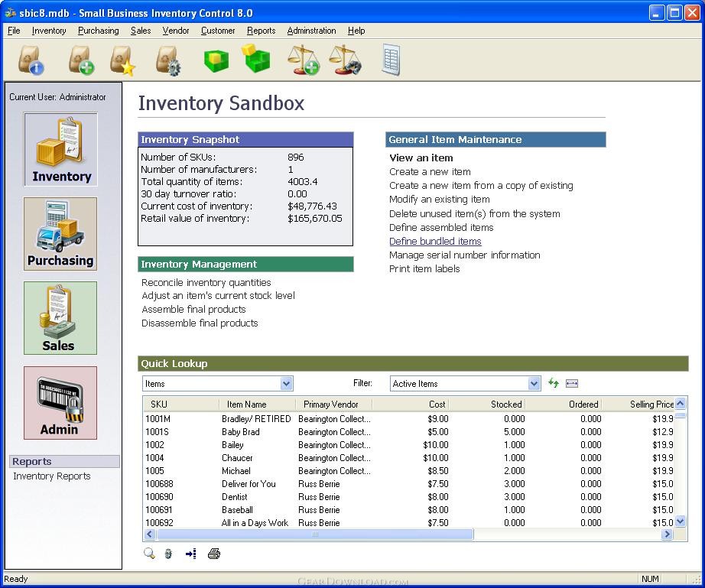Select the row with SKU 1001M

click(x=409, y=419)
